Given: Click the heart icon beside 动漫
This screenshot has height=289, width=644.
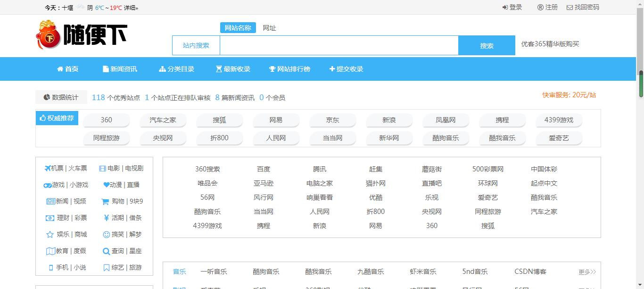Looking at the screenshot, I should pos(107,185).
